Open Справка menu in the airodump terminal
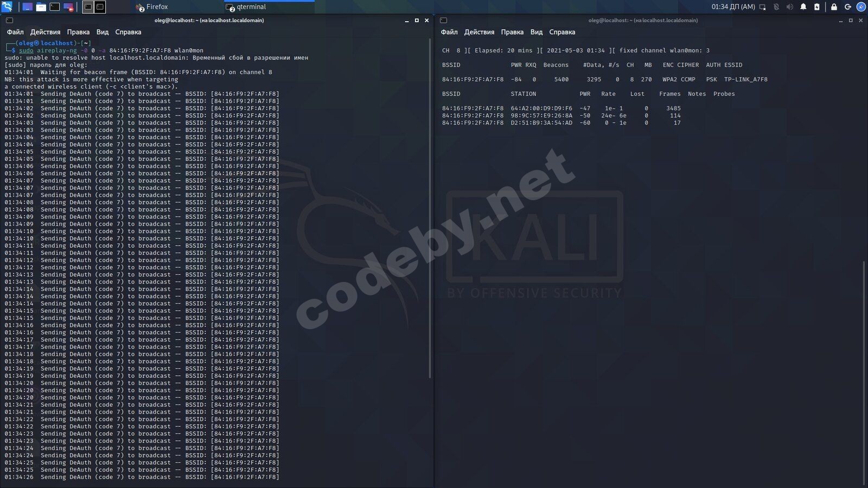The width and height of the screenshot is (868, 488). tap(562, 32)
